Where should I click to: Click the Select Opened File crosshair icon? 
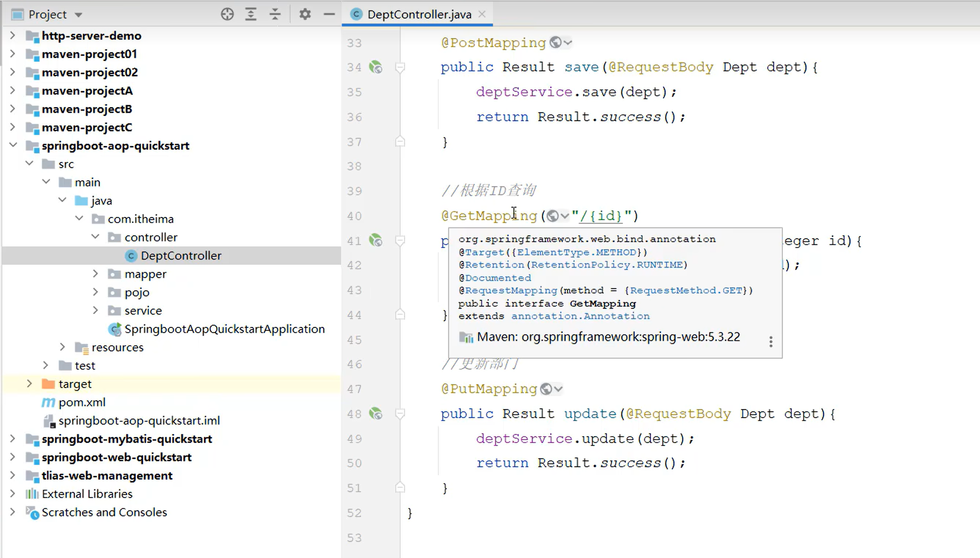click(227, 14)
